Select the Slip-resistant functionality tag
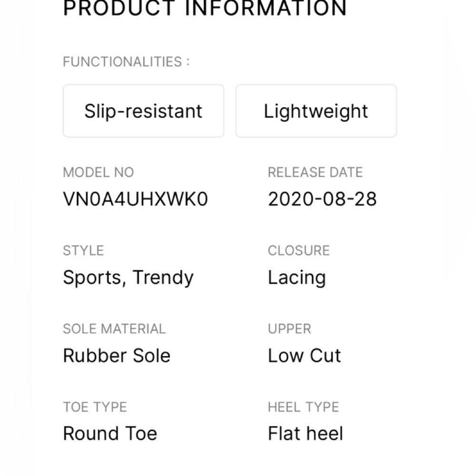Screen dimensions: 476x476 (143, 111)
